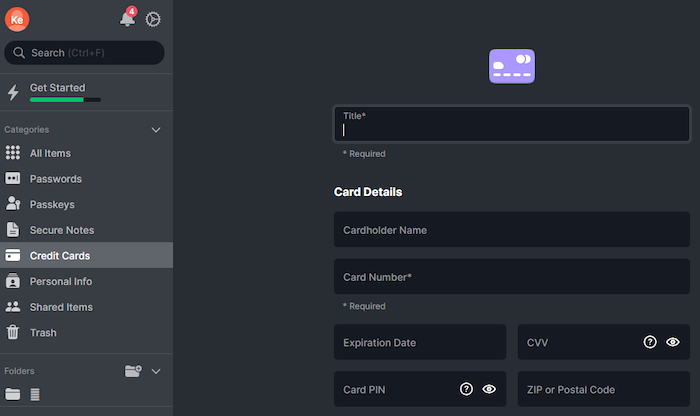Click the Passwords category icon
Viewport: 700px width, 416px height.
(x=12, y=179)
